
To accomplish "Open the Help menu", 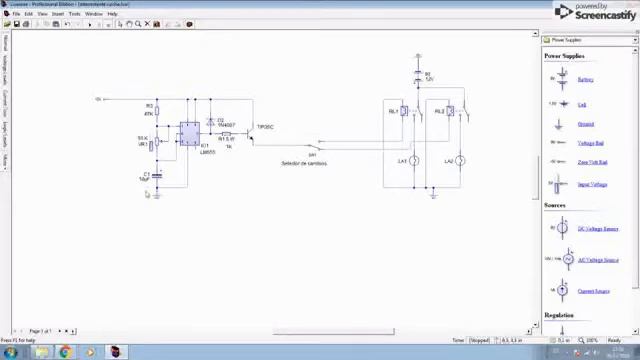I will coord(112,14).
